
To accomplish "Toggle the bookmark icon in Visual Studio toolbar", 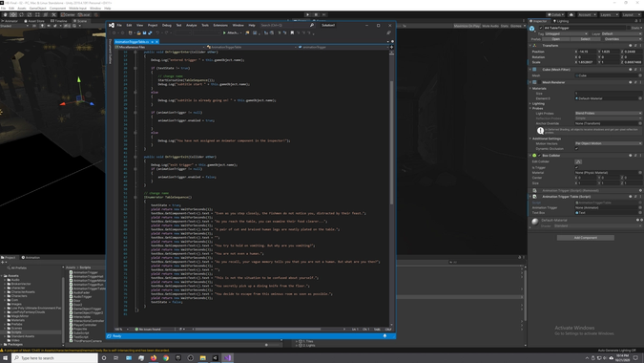I will 292,32.
